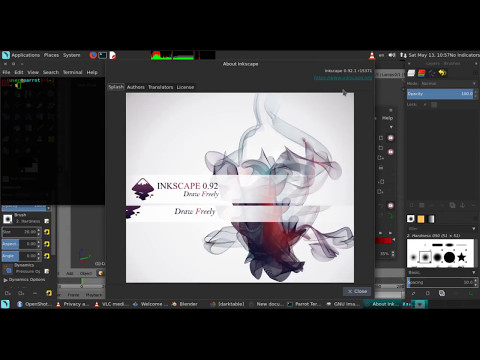Image resolution: width=480 pixels, height=360 pixels.
Task: Click the network up-down arrows indicator
Action: tap(403, 55)
